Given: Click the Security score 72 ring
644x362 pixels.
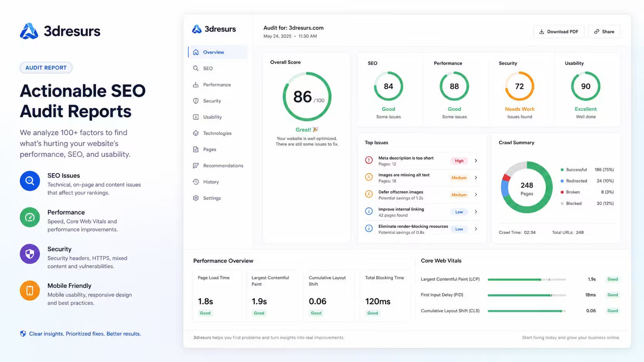Looking at the screenshot, I should (x=520, y=86).
